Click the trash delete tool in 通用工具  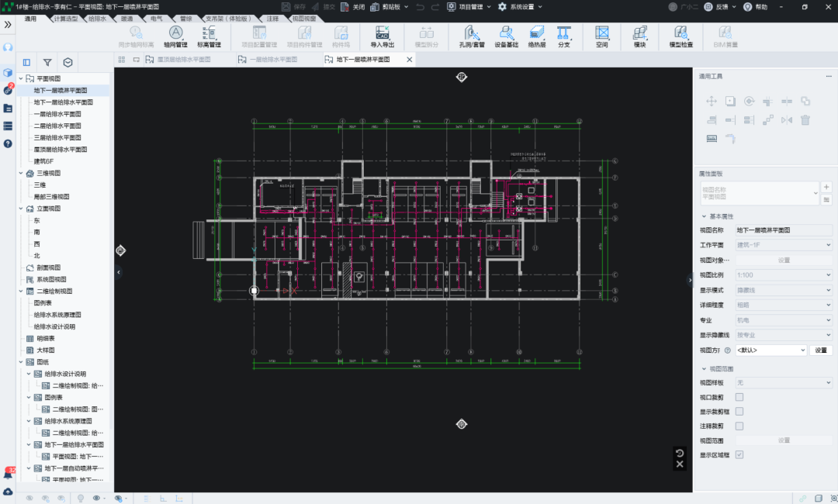coord(805,120)
